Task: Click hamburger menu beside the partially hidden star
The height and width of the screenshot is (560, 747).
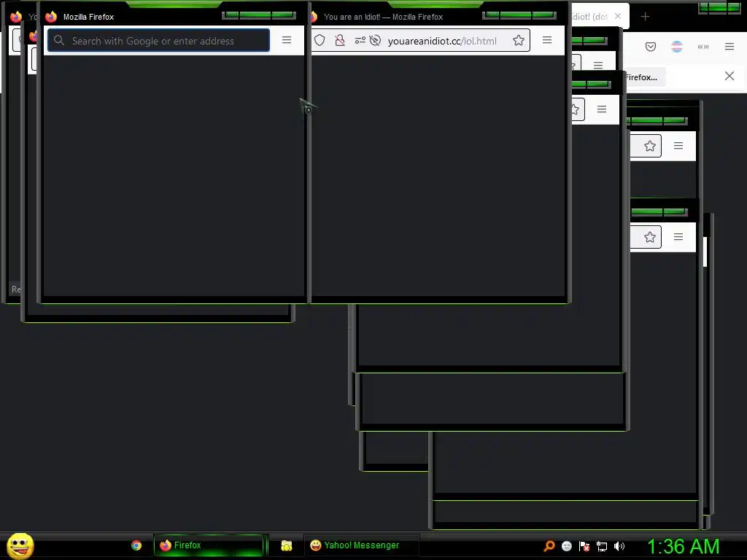Action: [x=602, y=109]
